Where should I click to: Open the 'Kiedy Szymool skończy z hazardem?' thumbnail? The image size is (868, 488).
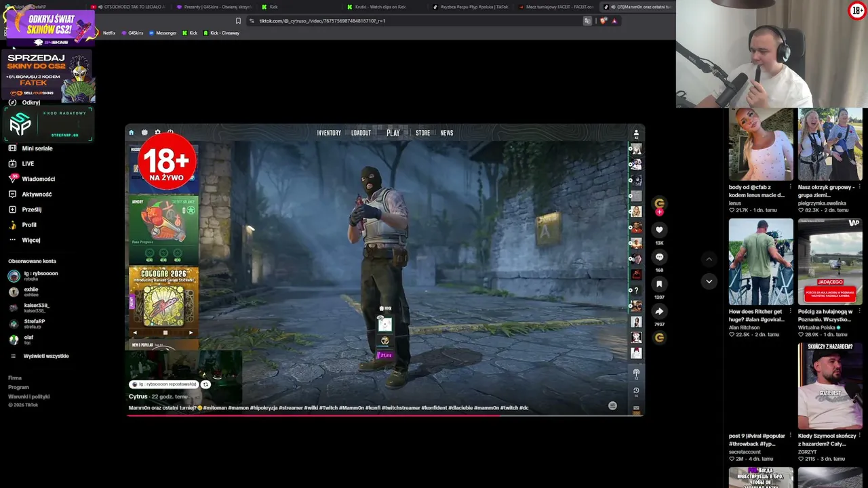(x=830, y=386)
